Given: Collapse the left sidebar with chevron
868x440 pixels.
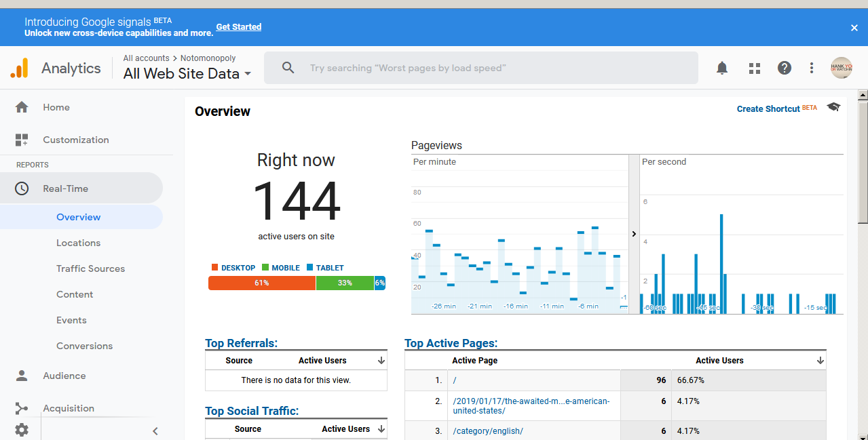Looking at the screenshot, I should (155, 431).
